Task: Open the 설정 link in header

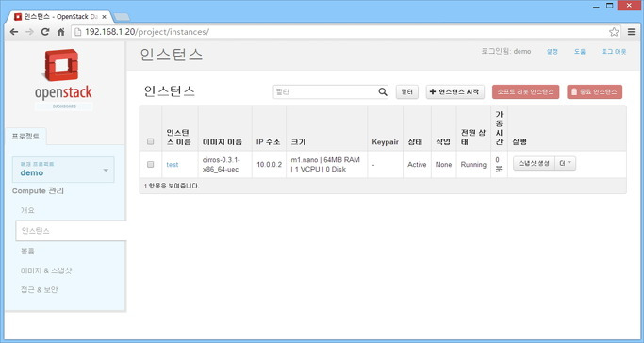Action: [553, 52]
